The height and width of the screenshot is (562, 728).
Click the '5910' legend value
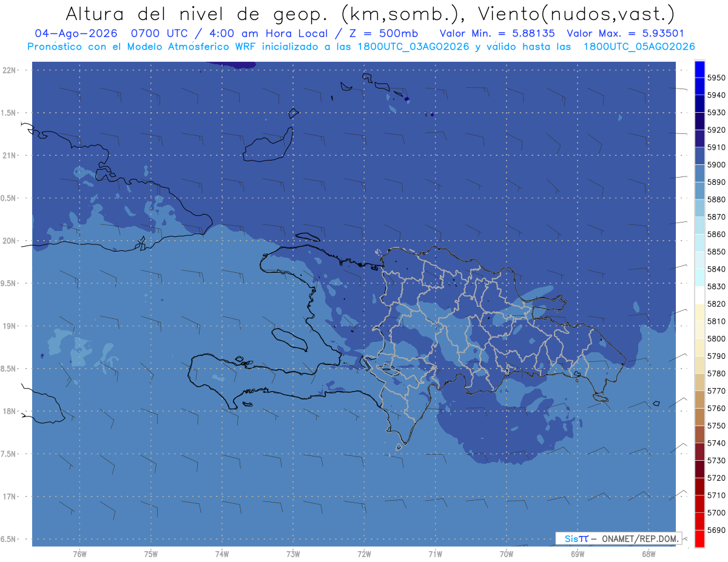(x=716, y=147)
